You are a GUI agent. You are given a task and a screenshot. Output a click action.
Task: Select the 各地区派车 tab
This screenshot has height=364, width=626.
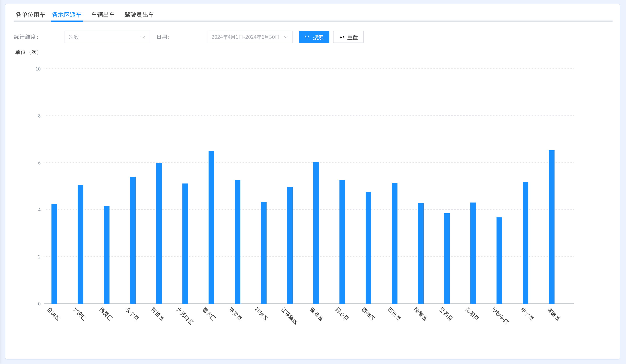[67, 15]
